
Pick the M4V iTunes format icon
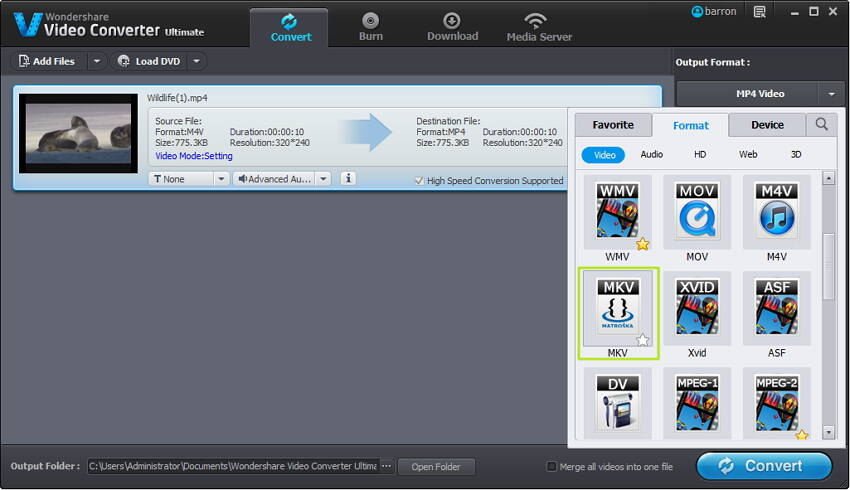(x=777, y=211)
